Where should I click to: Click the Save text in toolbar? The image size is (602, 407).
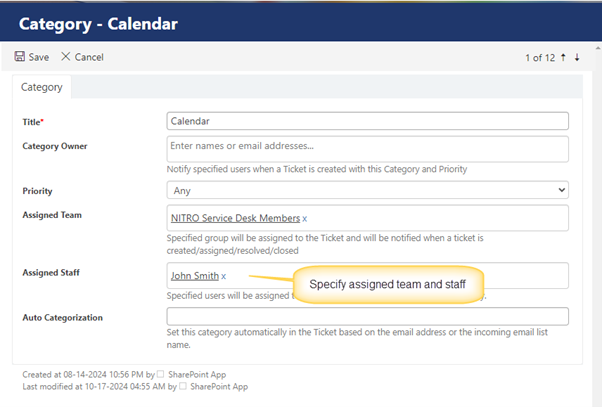click(39, 57)
